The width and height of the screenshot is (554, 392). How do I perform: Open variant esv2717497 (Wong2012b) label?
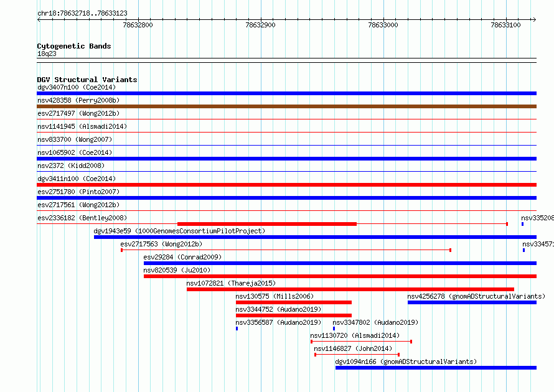[x=78, y=113]
